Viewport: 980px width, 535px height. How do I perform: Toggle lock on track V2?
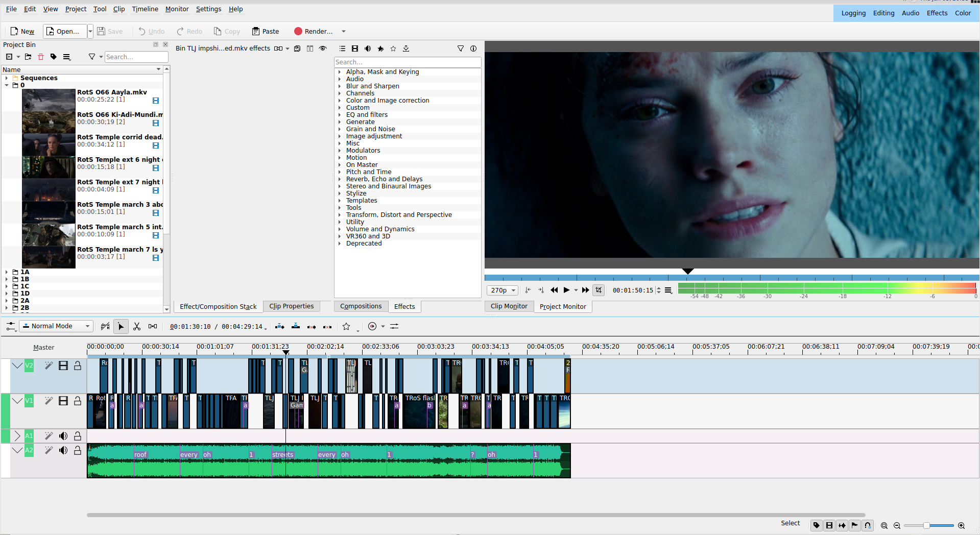(x=78, y=366)
